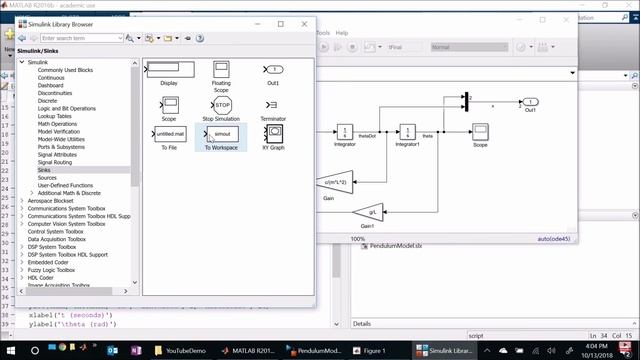Click the Mux block in model

coord(467,102)
